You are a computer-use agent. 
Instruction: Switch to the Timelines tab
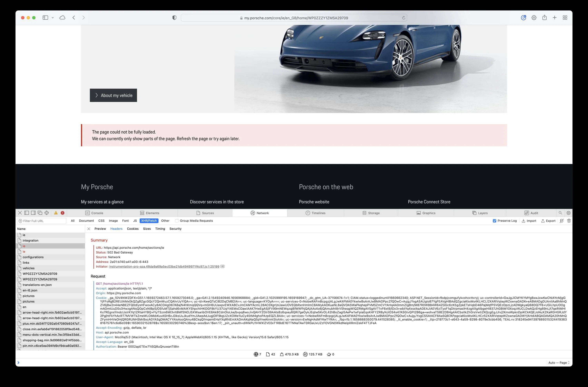coord(316,213)
